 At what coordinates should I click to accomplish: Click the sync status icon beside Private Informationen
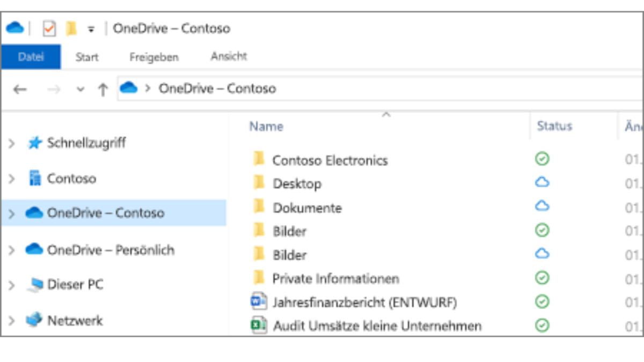(542, 277)
